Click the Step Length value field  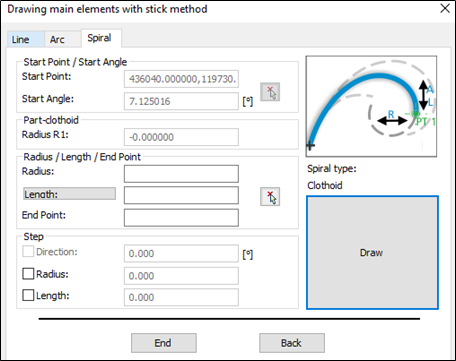[181, 297]
